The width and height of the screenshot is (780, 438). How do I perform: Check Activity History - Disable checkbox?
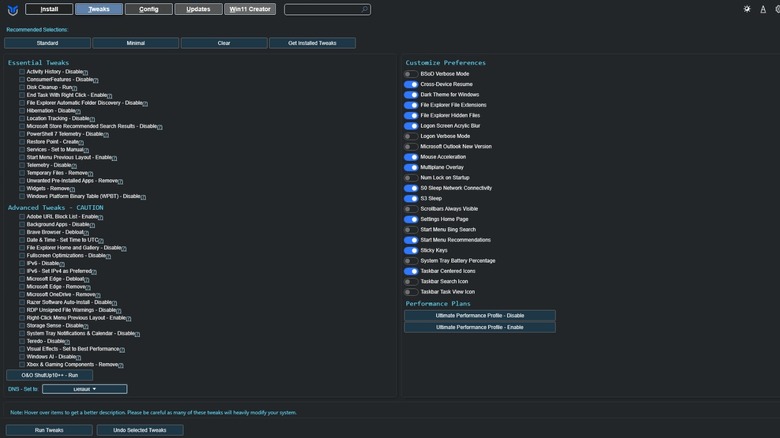(x=22, y=72)
